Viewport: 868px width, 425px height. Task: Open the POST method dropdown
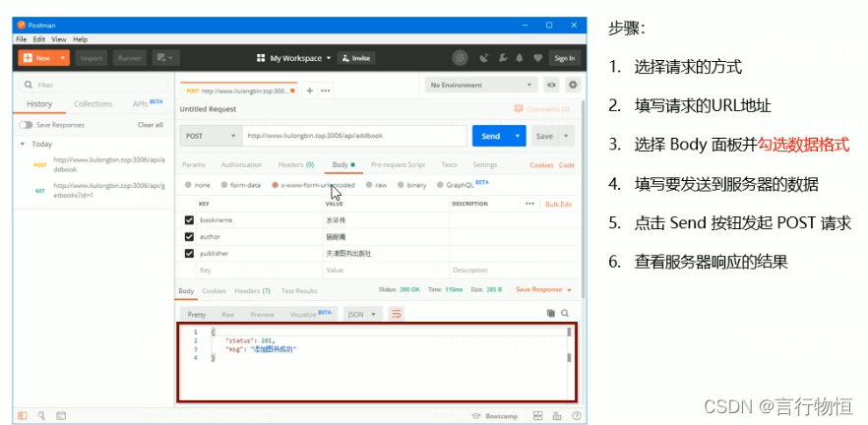pyautogui.click(x=211, y=136)
